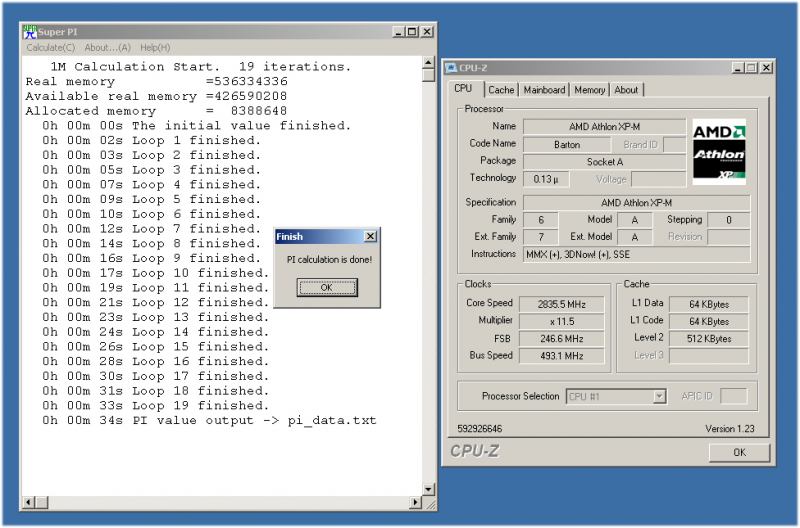Click the Stepping value 0
Viewport: 800px width, 528px height.
[729, 220]
